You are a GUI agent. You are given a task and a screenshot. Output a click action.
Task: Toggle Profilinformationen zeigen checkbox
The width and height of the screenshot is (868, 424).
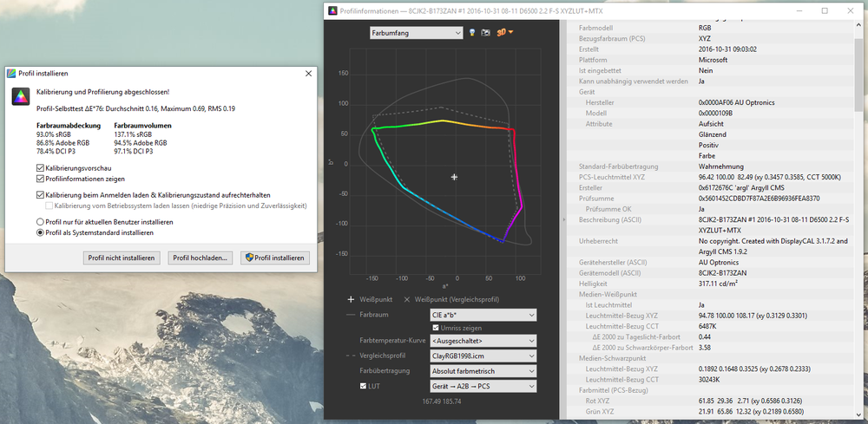pos(41,179)
